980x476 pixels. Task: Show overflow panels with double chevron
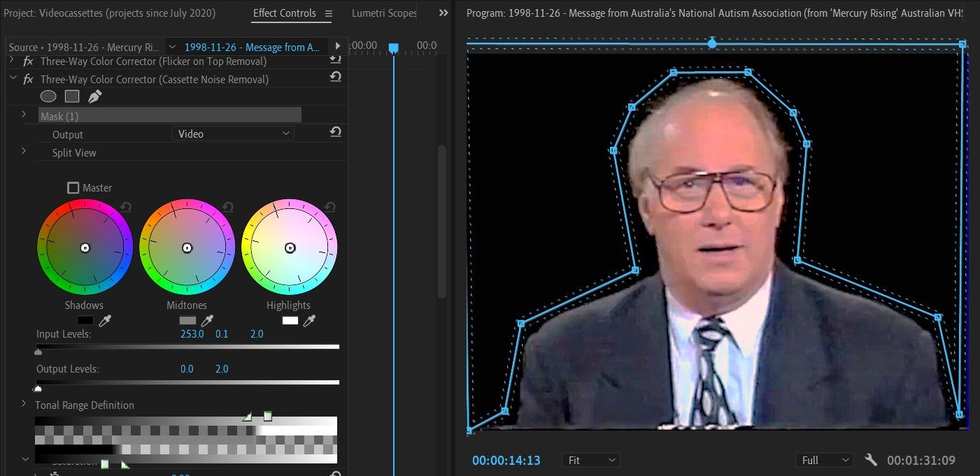pyautogui.click(x=443, y=13)
